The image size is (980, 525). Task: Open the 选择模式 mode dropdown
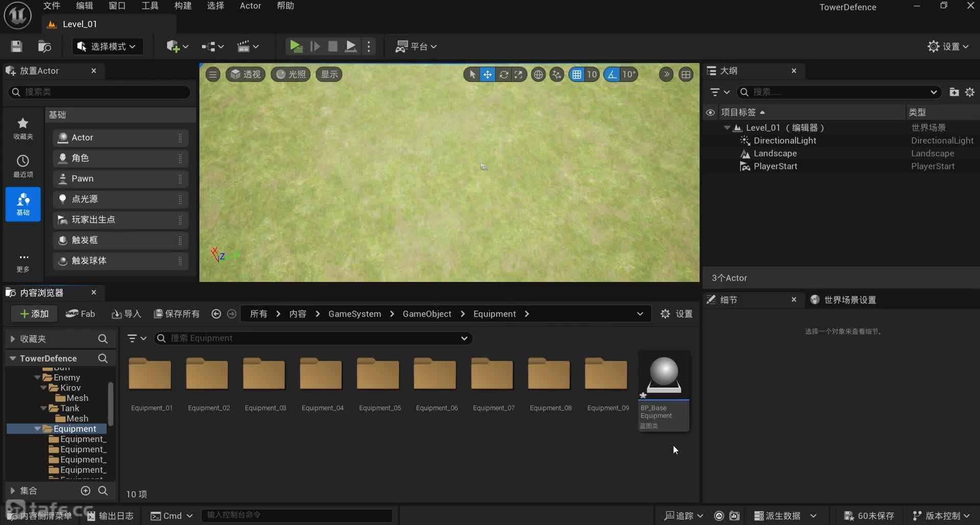pos(106,46)
